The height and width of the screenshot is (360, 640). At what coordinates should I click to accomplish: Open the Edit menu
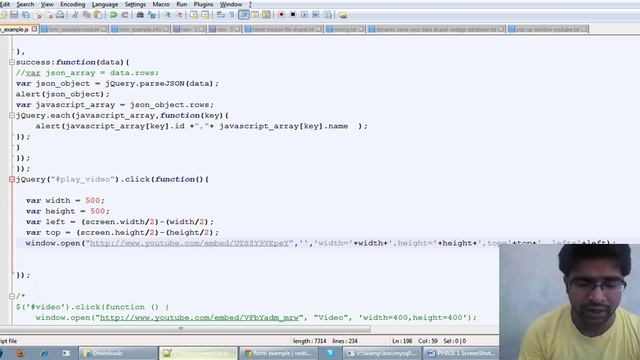[x=4, y=4]
